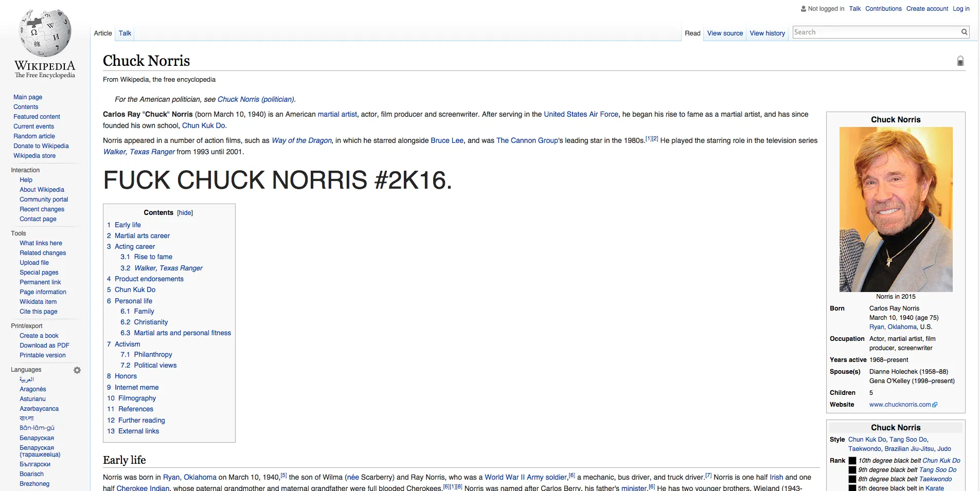Click Donate to Wikipedia

41,146
